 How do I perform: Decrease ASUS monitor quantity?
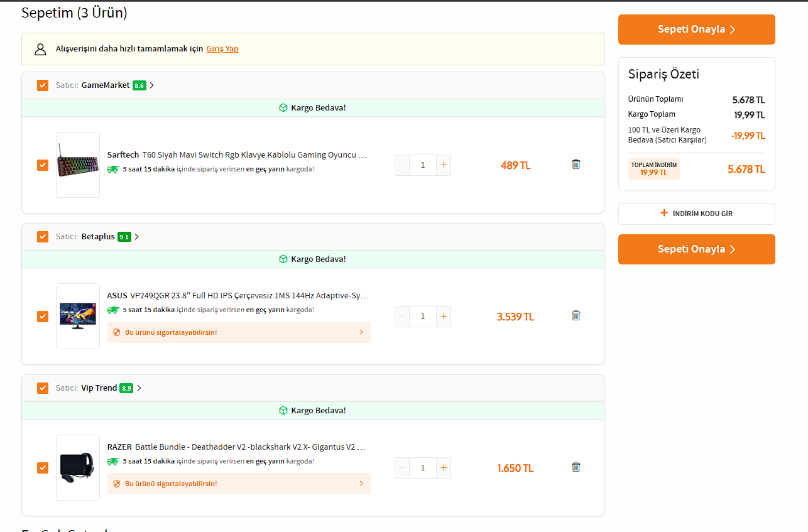point(402,317)
